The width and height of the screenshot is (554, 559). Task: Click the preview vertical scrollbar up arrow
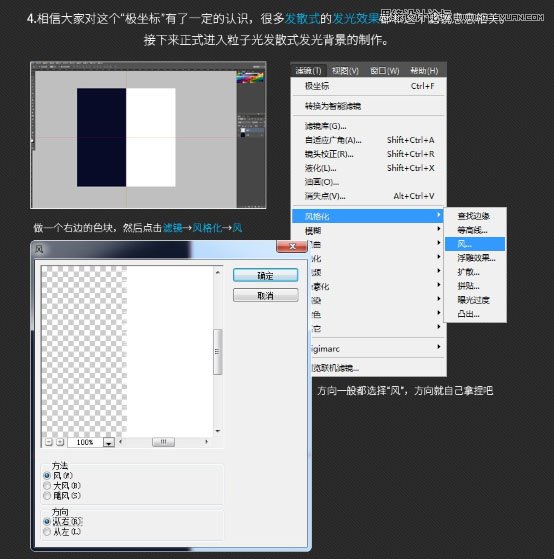pos(217,272)
